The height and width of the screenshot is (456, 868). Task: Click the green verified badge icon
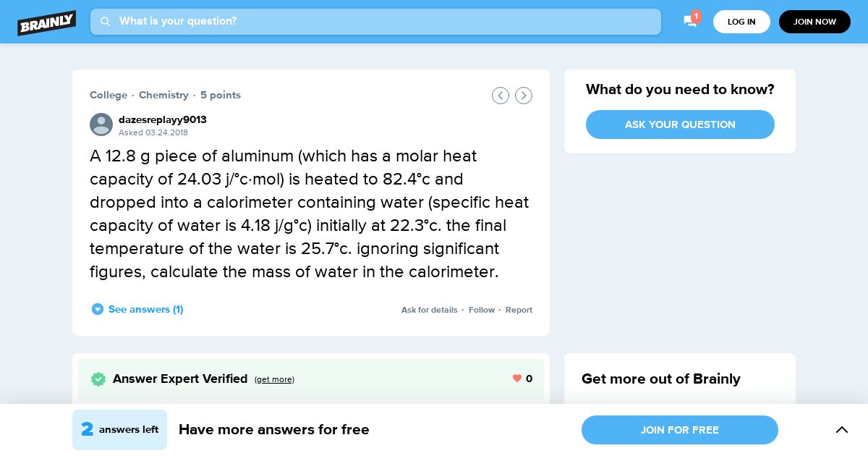click(98, 379)
